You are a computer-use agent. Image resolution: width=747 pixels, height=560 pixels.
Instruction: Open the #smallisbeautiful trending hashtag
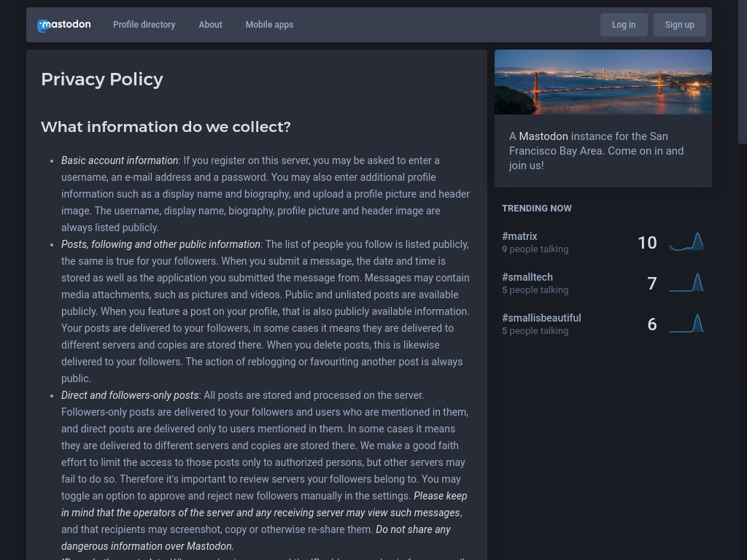(541, 318)
